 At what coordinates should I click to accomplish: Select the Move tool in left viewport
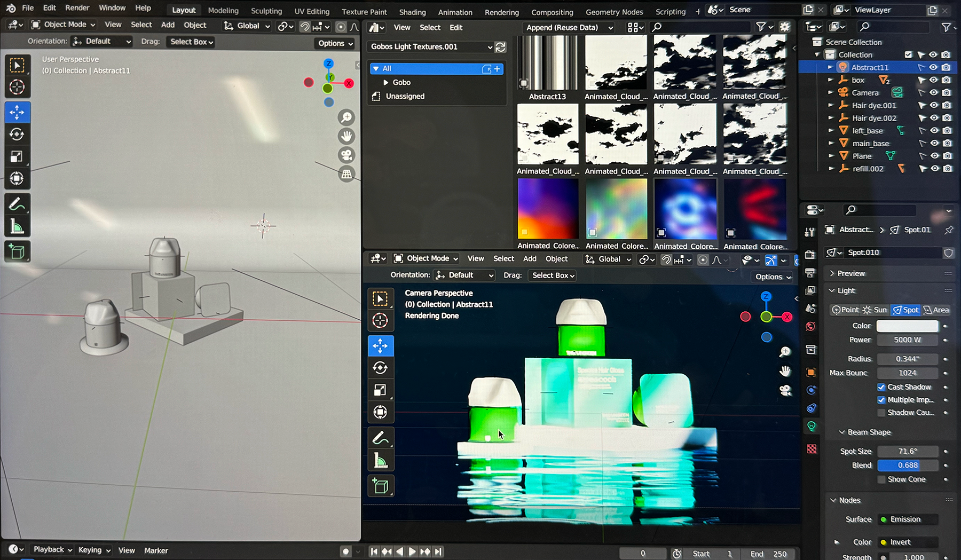(17, 112)
